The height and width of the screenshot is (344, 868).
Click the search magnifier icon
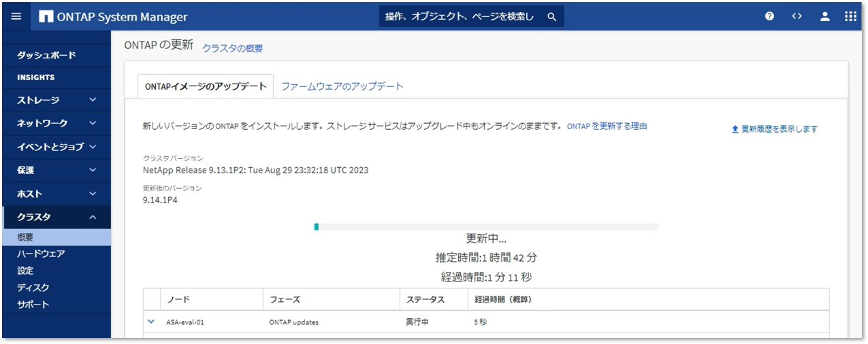click(x=551, y=17)
